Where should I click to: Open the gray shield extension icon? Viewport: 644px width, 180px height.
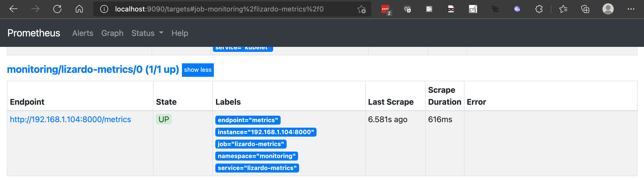(x=407, y=9)
